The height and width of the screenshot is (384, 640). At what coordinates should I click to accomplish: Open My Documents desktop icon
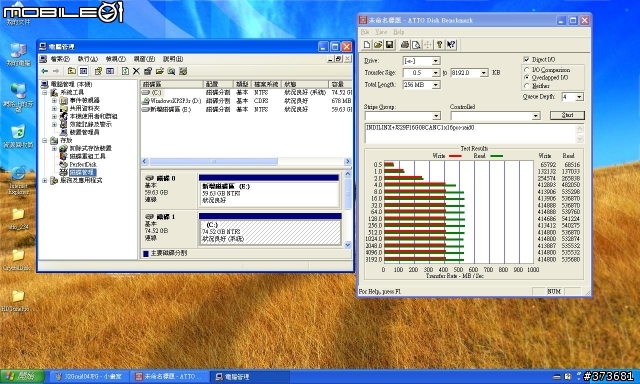18,14
